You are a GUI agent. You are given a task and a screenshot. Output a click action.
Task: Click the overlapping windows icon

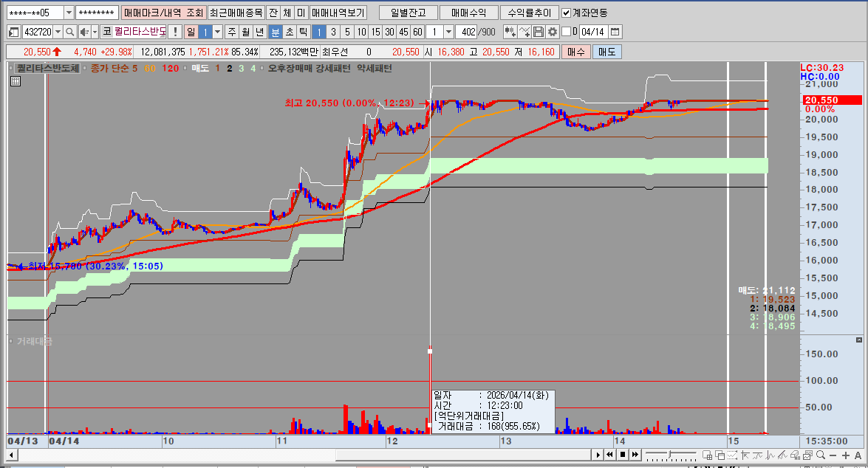click(x=720, y=455)
